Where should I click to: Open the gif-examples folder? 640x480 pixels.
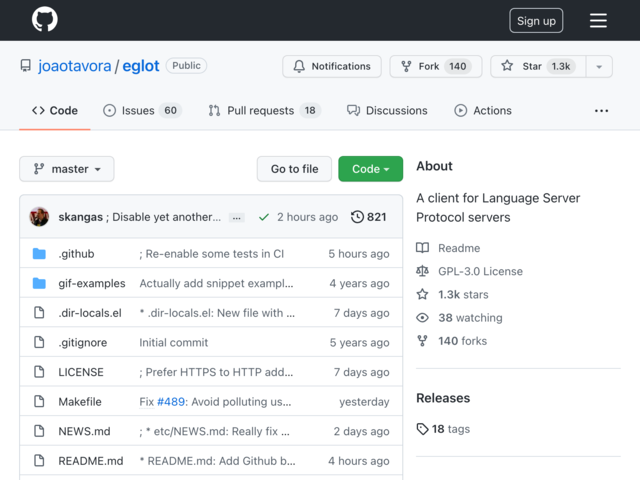click(92, 283)
